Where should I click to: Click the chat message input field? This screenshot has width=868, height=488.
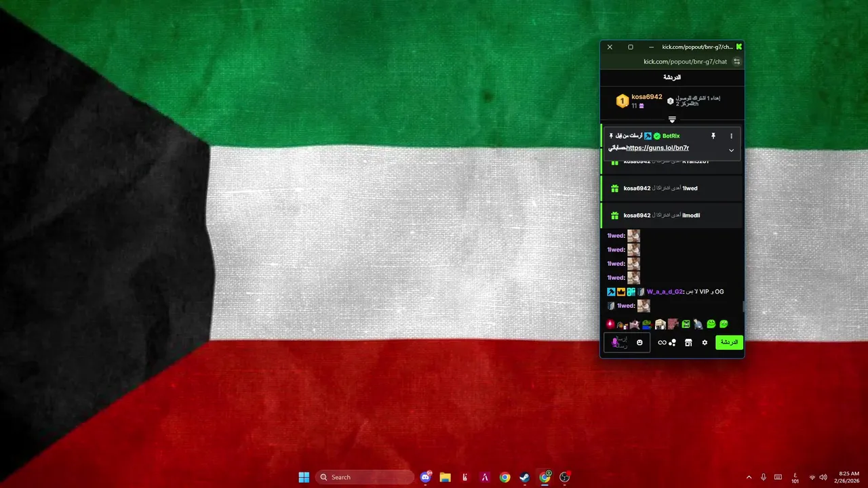coord(627,342)
